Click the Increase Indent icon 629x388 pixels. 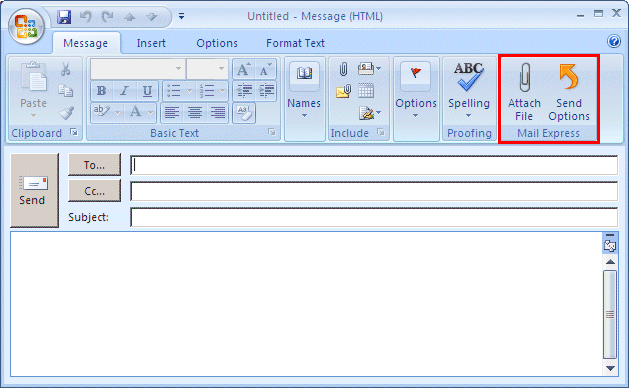(266, 91)
